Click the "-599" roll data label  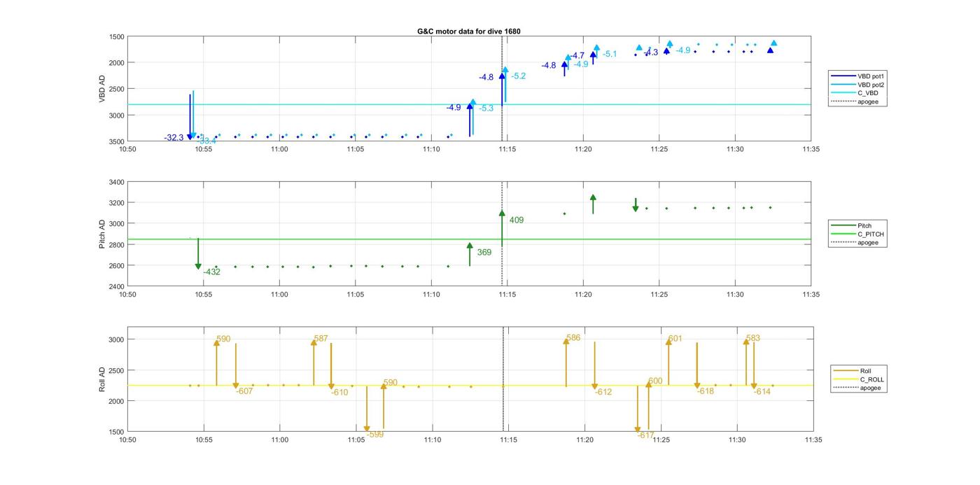pyautogui.click(x=375, y=435)
